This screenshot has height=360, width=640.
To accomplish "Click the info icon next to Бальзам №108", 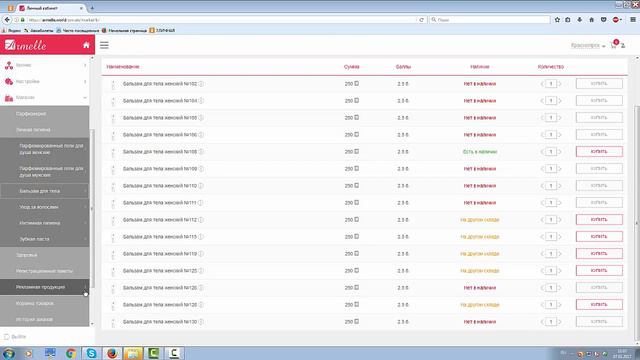I will (201, 152).
